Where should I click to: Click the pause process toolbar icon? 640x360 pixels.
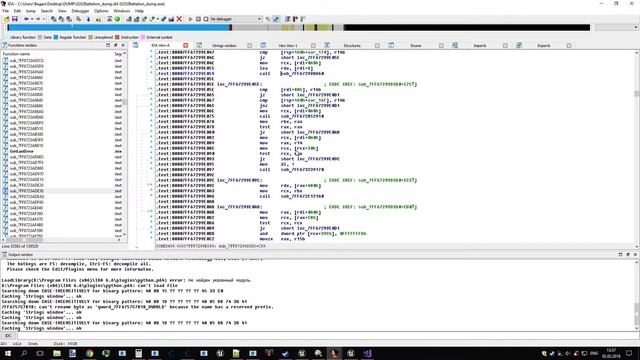click(198, 19)
